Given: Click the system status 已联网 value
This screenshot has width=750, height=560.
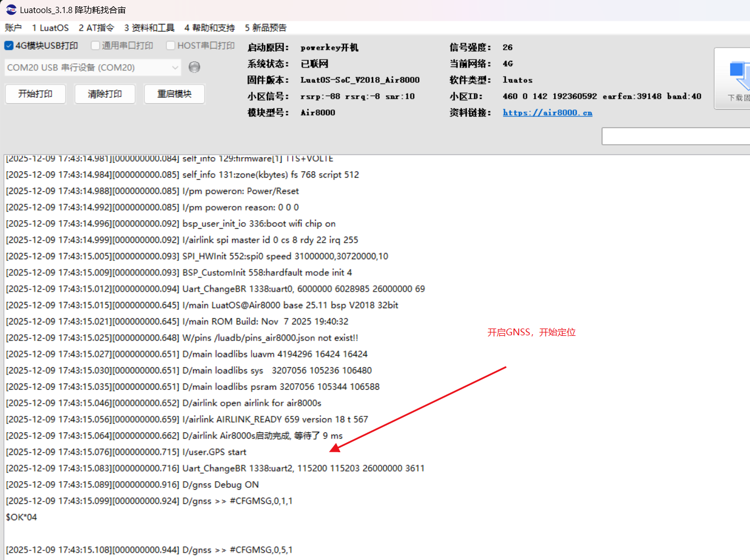Looking at the screenshot, I should point(315,64).
